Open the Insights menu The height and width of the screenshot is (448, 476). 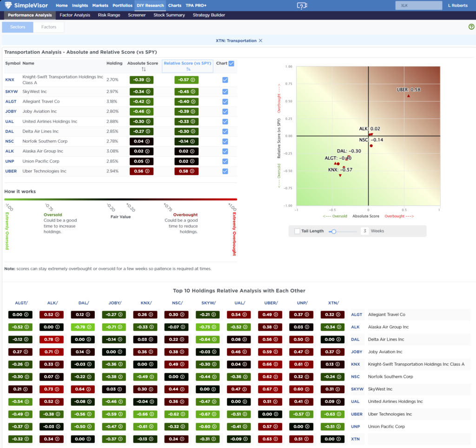click(x=80, y=6)
